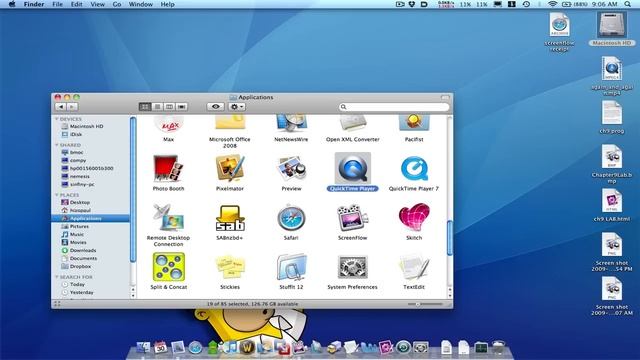Collapse the SEARCH FOR sidebar section

pyautogui.click(x=57, y=277)
